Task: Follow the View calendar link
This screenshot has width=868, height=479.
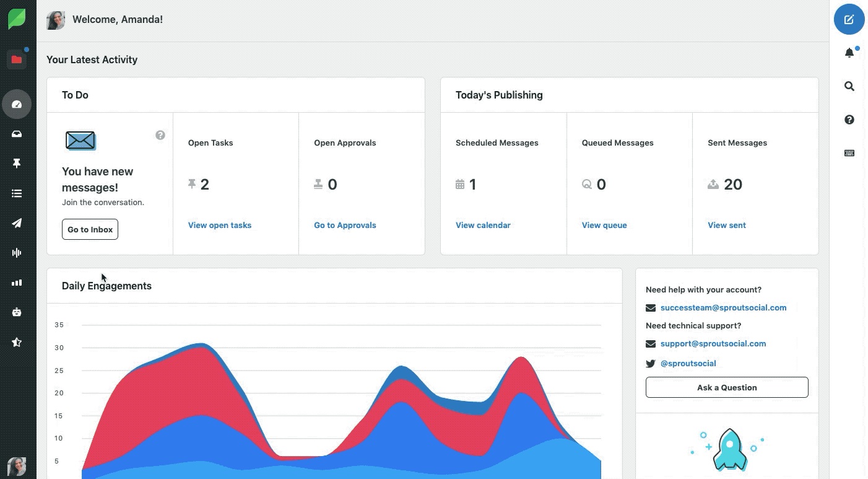Action: tap(483, 226)
